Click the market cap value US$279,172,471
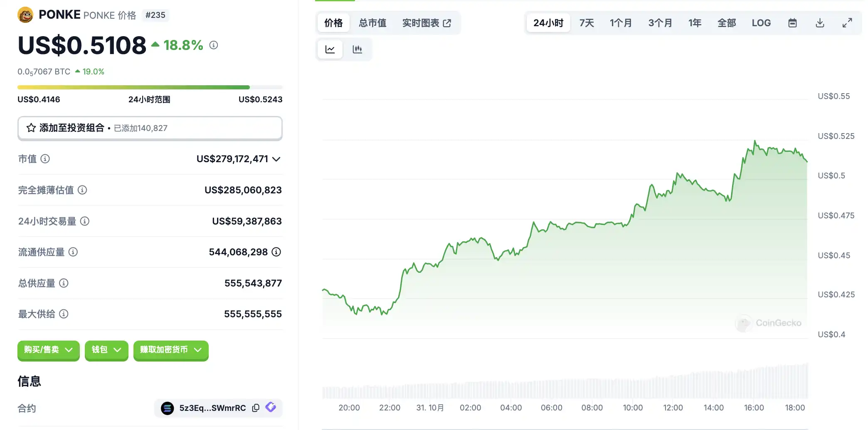 tap(232, 159)
